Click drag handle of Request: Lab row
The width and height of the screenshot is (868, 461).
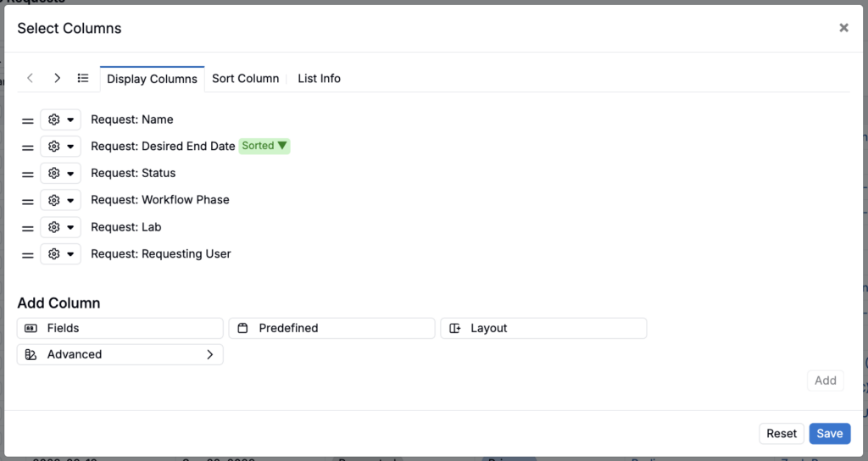[28, 228]
